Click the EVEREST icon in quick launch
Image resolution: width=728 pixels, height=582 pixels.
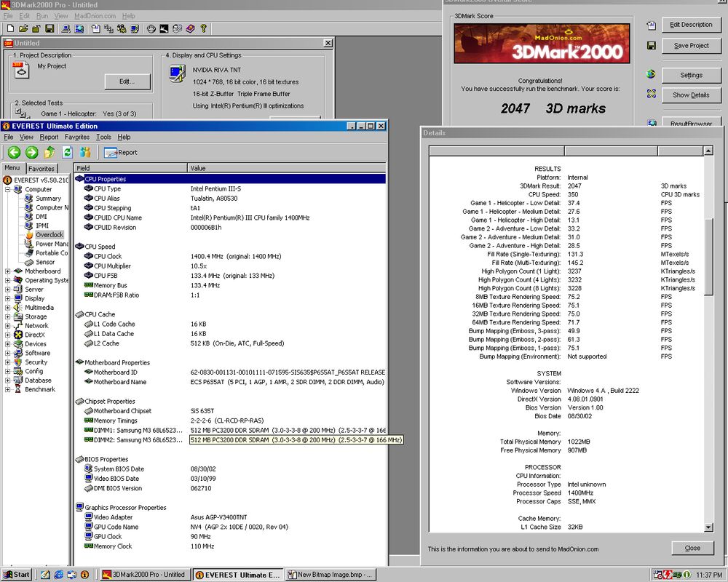point(84,575)
